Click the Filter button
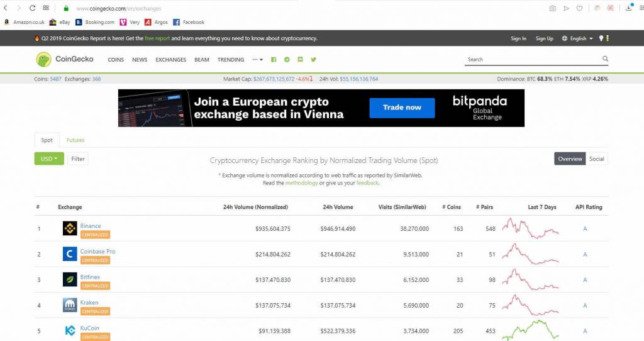This screenshot has width=644, height=341. tap(77, 159)
